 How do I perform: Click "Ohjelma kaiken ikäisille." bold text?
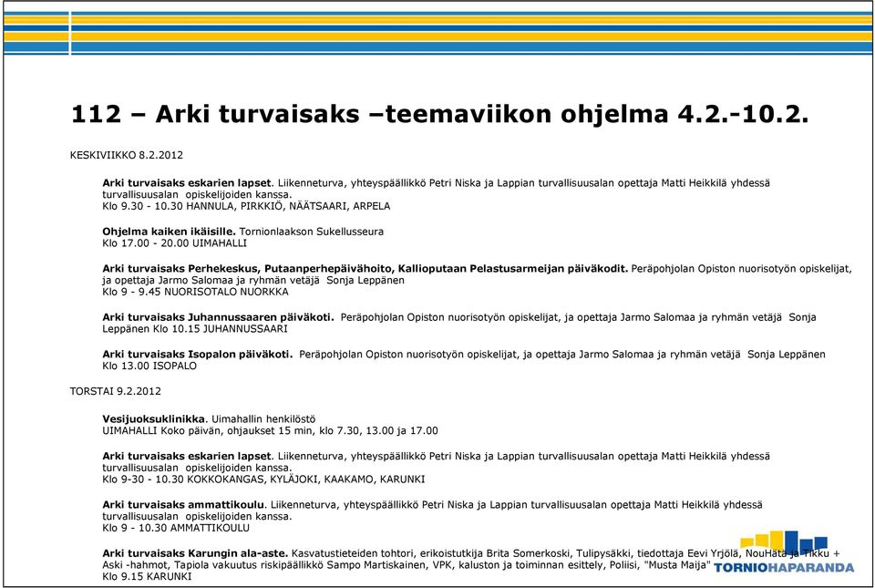pyautogui.click(x=170, y=232)
